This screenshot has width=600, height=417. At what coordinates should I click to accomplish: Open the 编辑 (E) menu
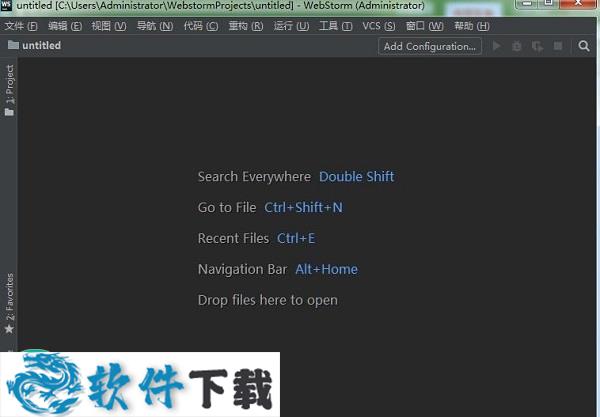pyautogui.click(x=65, y=26)
